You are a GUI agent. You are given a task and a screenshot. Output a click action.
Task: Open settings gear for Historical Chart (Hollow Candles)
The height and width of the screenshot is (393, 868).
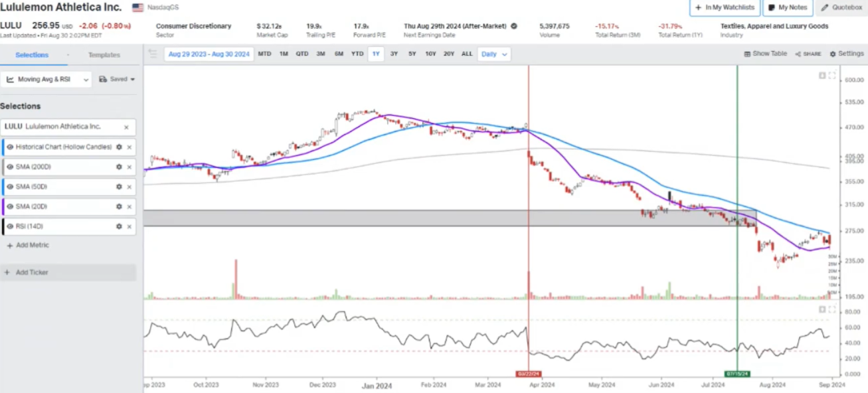[x=119, y=147]
